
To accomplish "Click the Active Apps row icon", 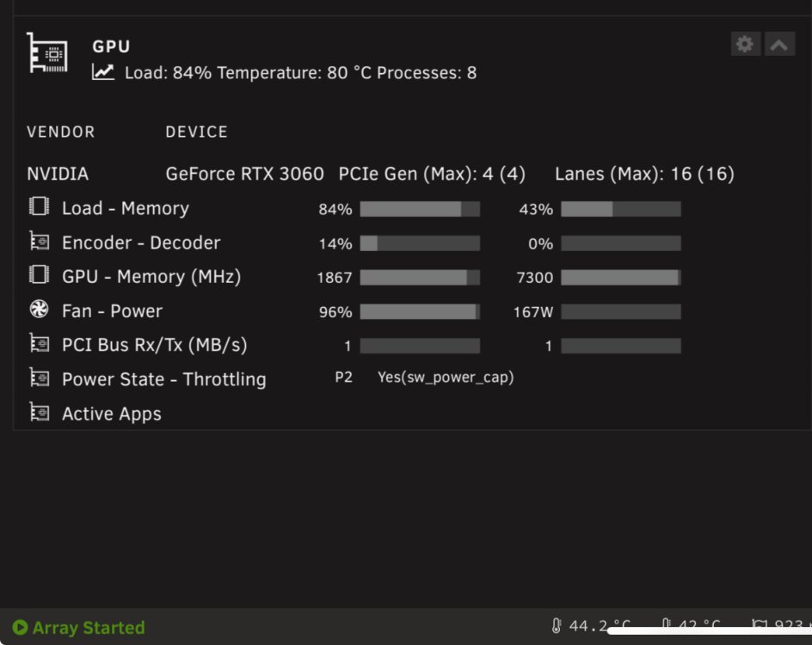I will coord(39,412).
